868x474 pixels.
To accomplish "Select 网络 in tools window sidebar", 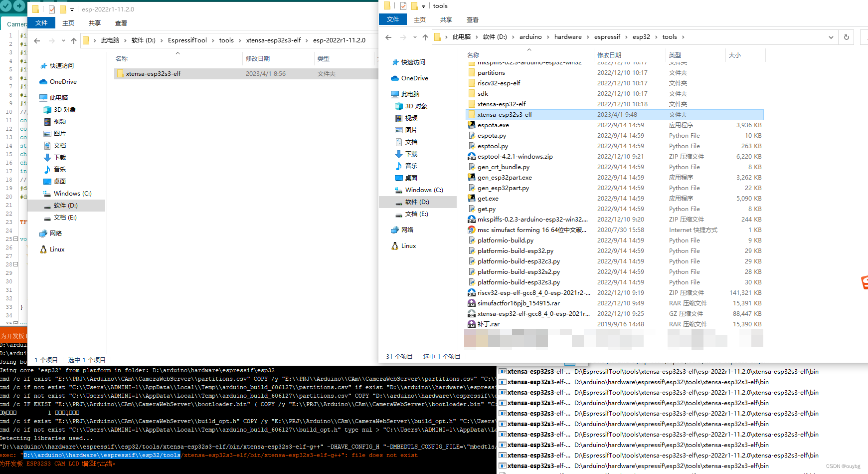I will [407, 230].
